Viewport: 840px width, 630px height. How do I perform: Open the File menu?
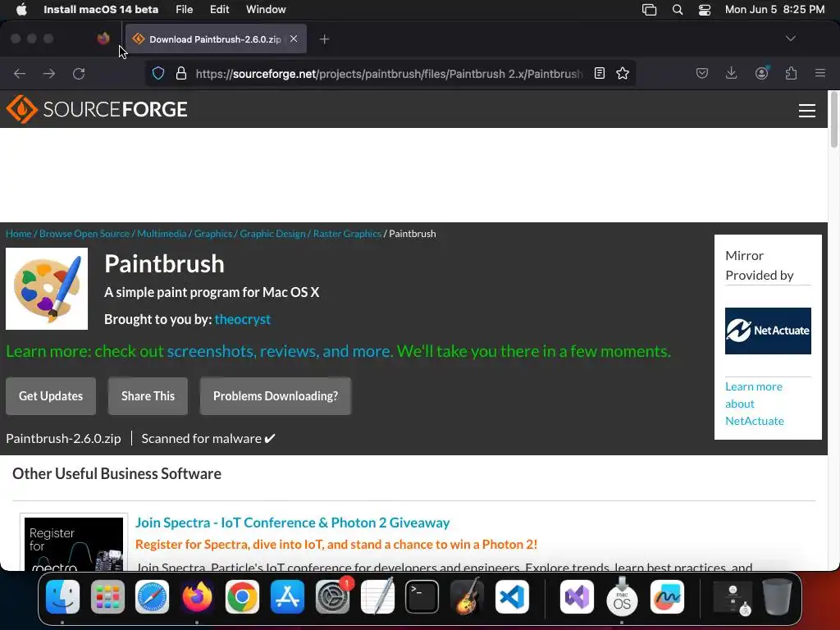click(x=185, y=10)
